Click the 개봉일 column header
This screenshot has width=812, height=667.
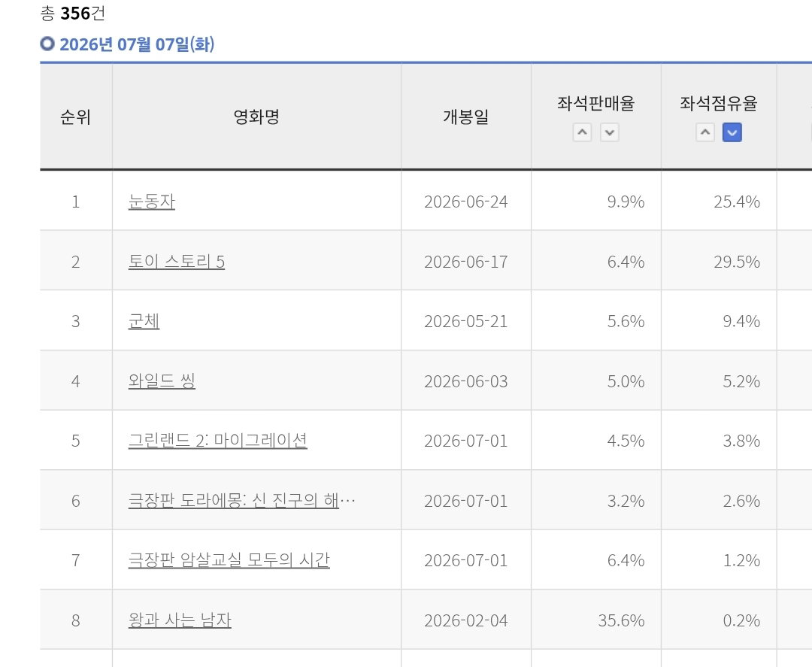point(466,117)
